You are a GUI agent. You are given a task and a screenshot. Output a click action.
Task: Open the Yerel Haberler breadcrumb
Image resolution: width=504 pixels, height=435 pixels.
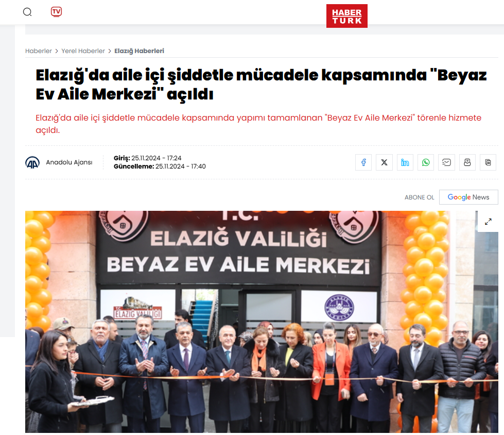click(83, 51)
